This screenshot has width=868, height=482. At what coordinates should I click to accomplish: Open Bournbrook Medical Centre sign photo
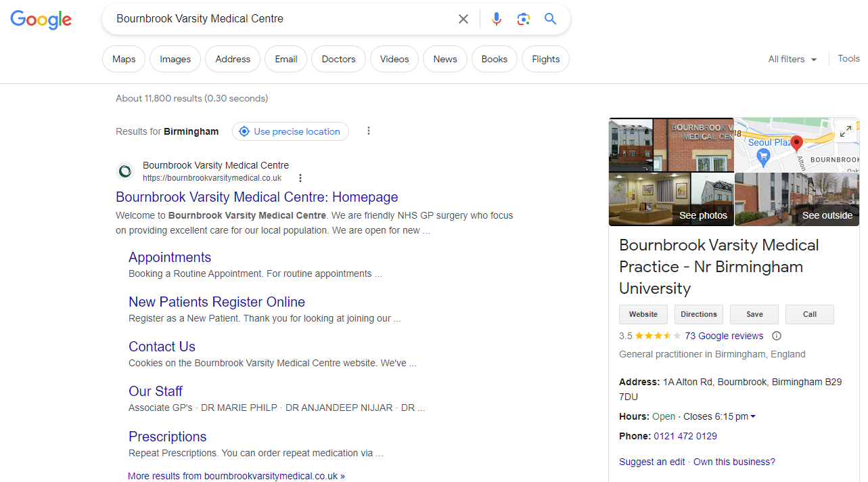(693, 145)
